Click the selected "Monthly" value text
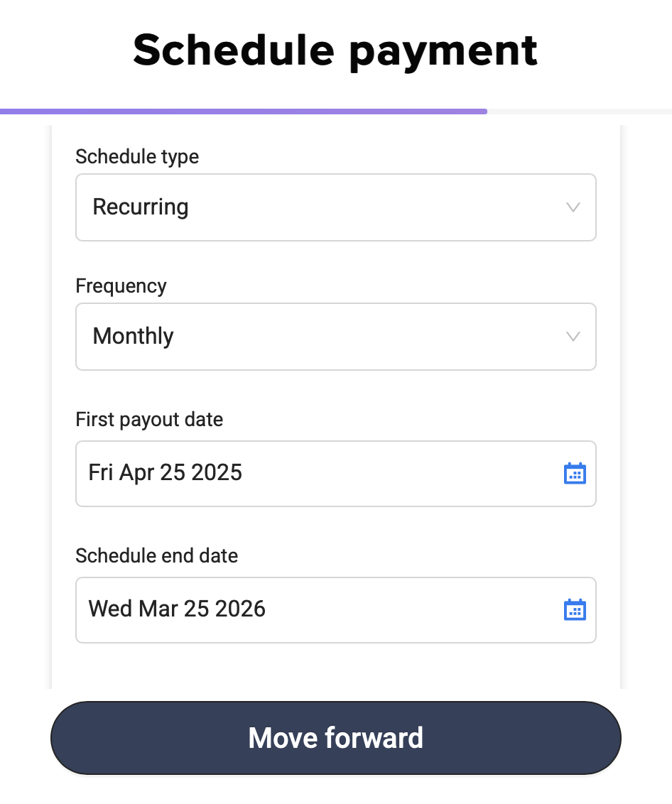Viewport: 672px width, 804px height. point(134,336)
